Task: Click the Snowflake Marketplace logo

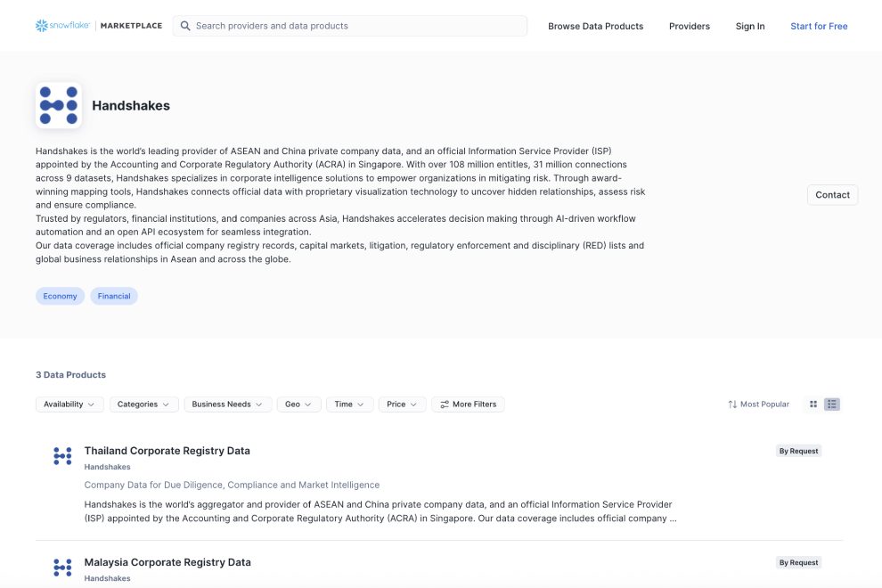Action: 99,26
